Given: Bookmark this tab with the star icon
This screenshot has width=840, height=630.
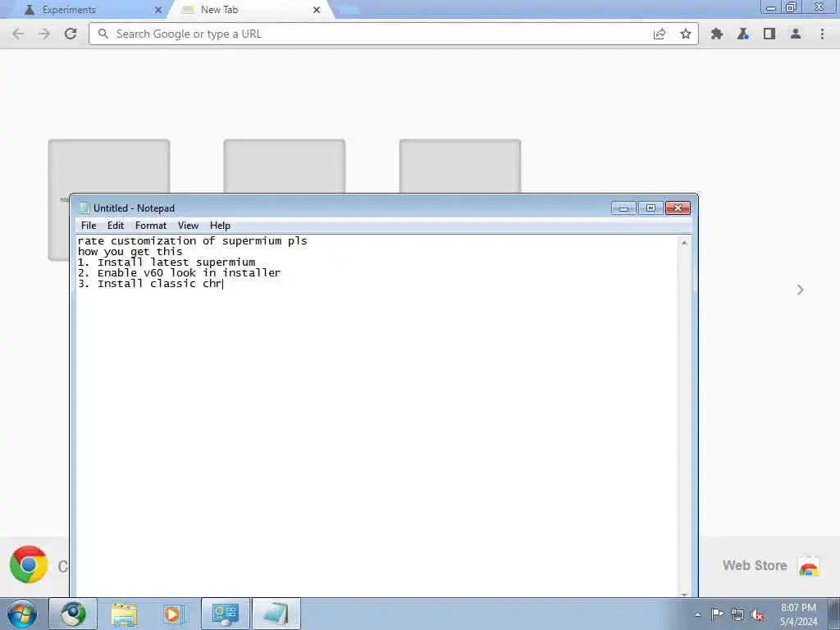Looking at the screenshot, I should (685, 34).
